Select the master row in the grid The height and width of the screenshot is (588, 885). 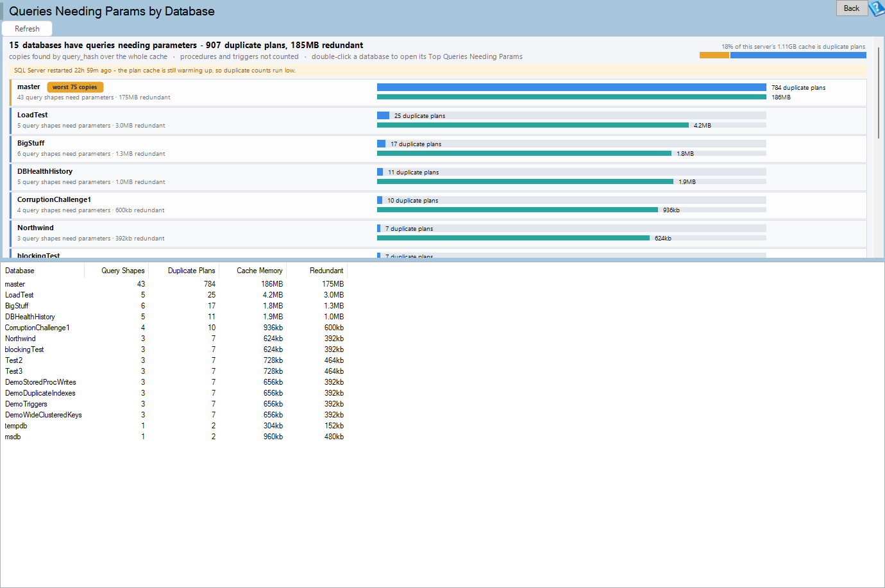coord(174,284)
